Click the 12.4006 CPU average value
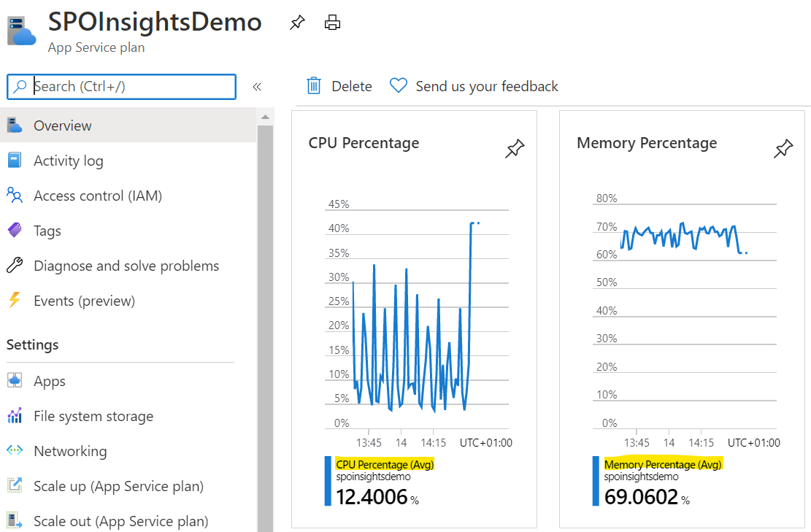Viewport: 811px width, 532px height. pos(372,497)
